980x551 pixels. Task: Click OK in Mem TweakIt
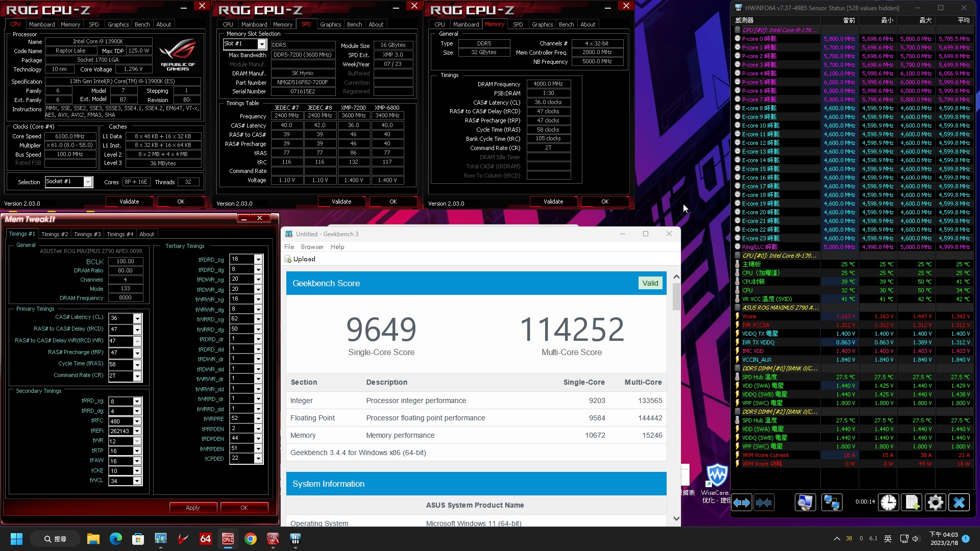pos(244,508)
